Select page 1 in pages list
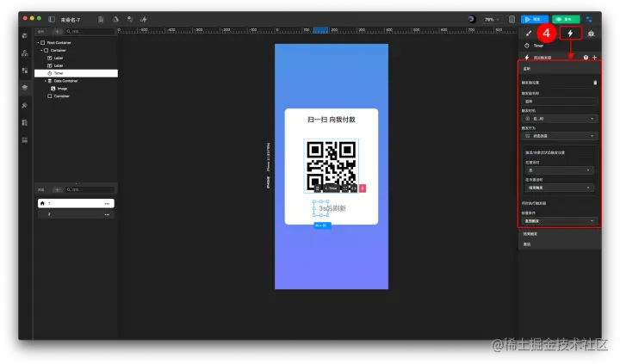The width and height of the screenshot is (620, 364). click(x=76, y=203)
